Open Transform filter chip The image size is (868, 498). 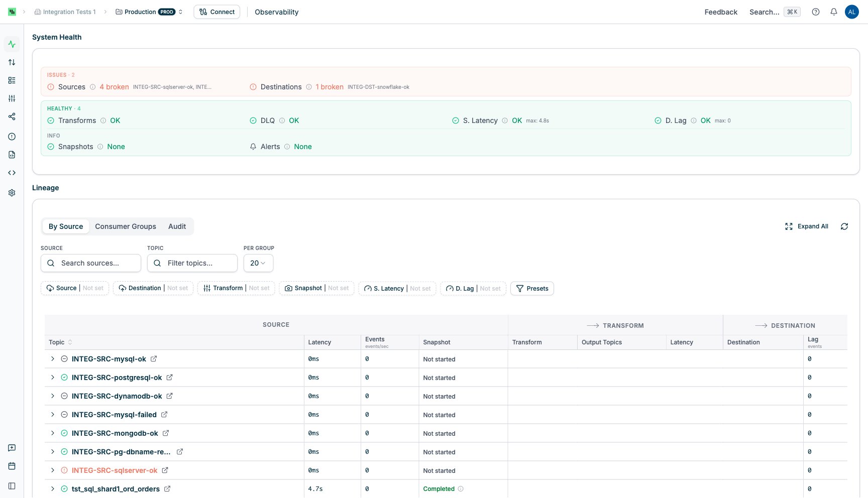click(x=236, y=288)
